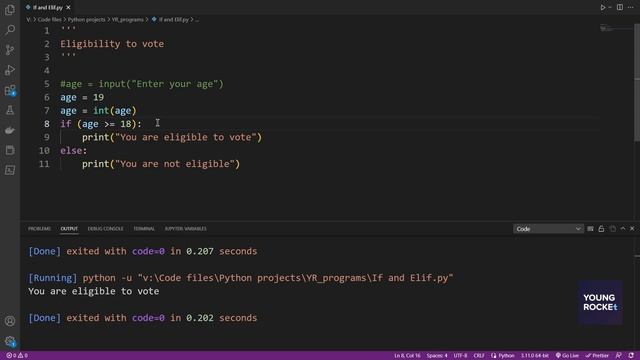Select the If and Elif.py editor tab
This screenshot has width=640, height=360.
(x=47, y=7)
